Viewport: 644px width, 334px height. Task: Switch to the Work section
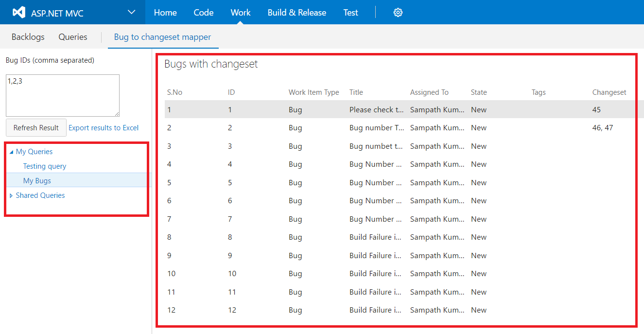(x=240, y=12)
